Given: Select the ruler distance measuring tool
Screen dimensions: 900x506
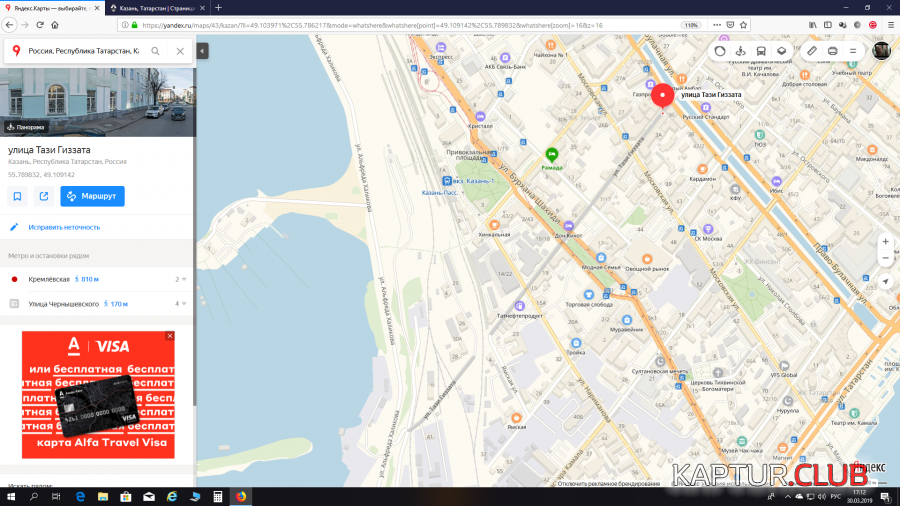Looking at the screenshot, I should [x=812, y=51].
